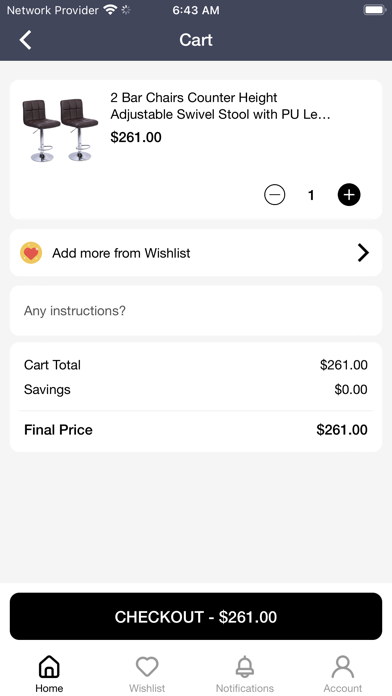Tap the Final Price row

click(x=196, y=430)
